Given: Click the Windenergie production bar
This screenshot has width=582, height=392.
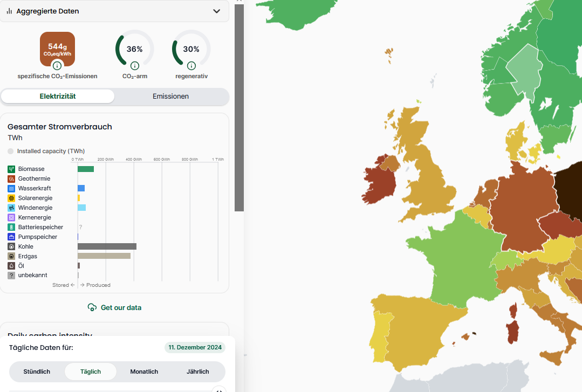Looking at the screenshot, I should (x=81, y=208).
